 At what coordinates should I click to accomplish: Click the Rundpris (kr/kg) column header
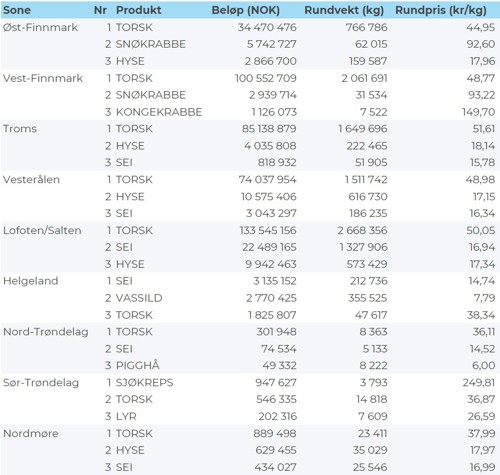coord(441,10)
